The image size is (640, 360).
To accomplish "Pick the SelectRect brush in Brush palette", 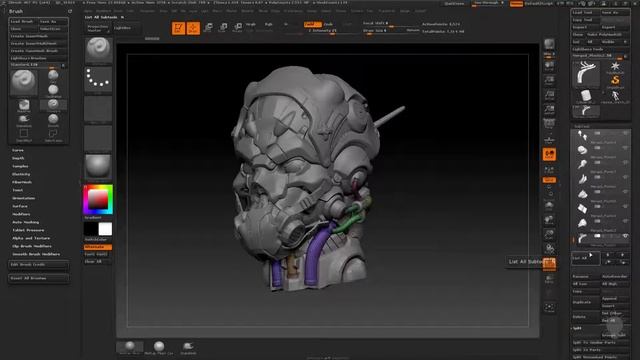I will pyautogui.click(x=24, y=135).
